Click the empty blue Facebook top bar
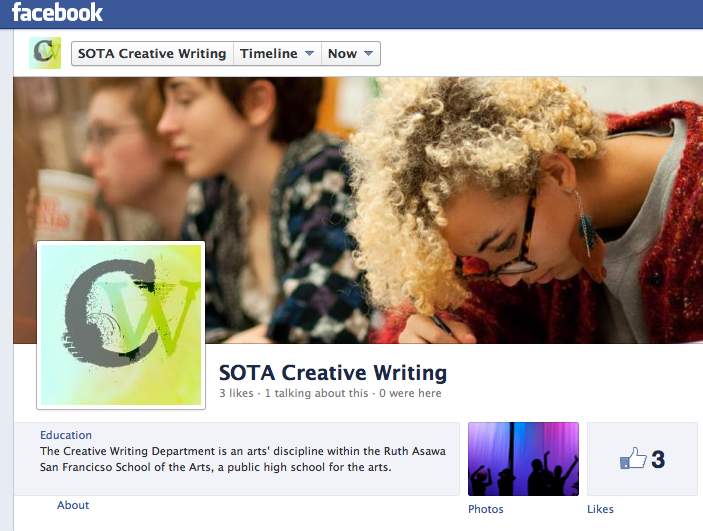The height and width of the screenshot is (531, 703). [x=400, y=13]
